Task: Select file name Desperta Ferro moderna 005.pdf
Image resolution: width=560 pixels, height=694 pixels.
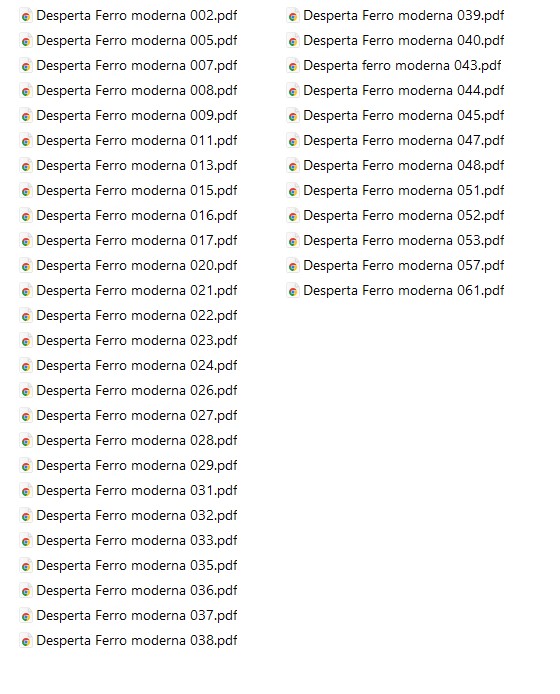Action: tap(137, 41)
